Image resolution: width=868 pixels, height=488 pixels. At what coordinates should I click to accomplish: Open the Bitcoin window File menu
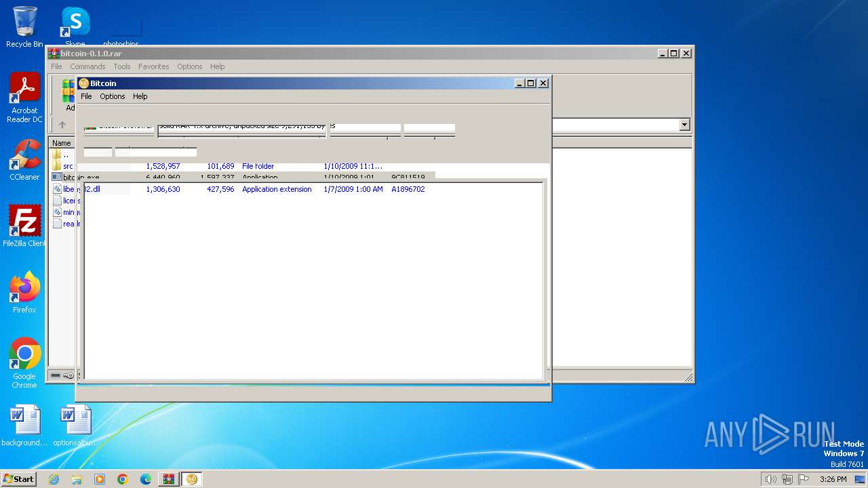[x=86, y=96]
